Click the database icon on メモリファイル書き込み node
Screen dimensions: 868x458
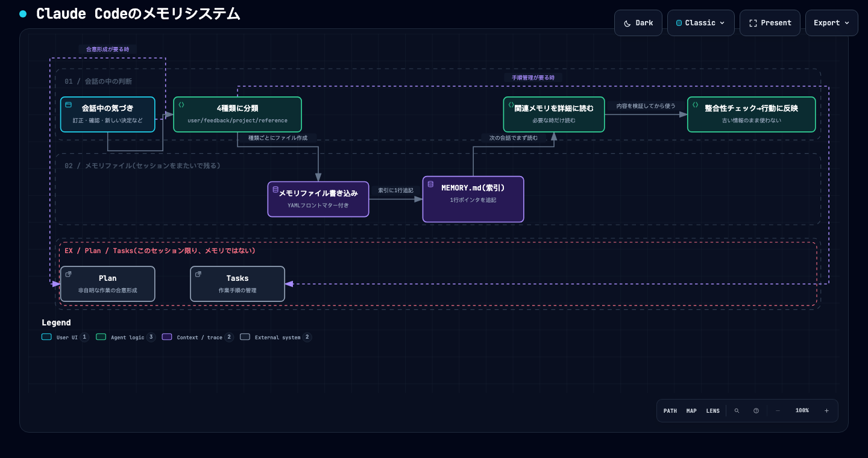click(x=275, y=189)
